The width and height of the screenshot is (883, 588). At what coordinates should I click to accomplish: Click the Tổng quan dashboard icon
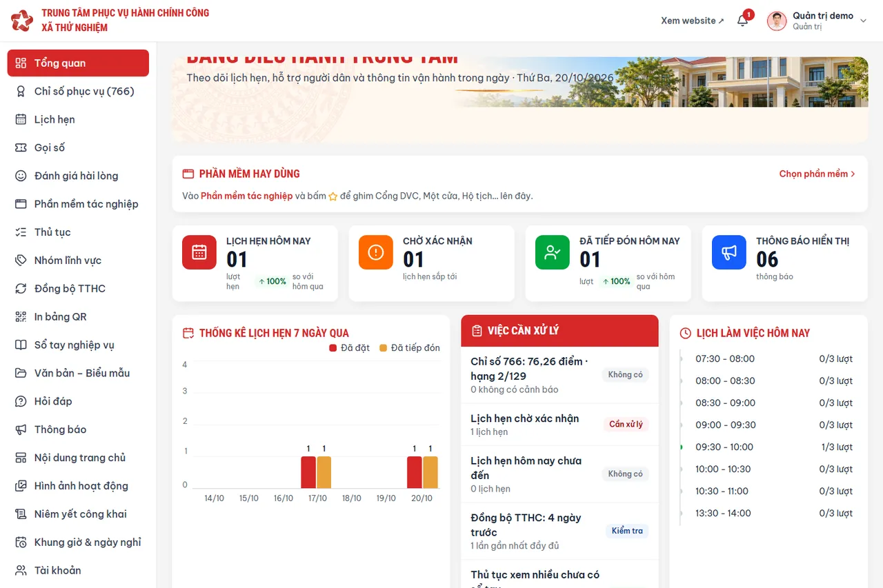(x=21, y=63)
